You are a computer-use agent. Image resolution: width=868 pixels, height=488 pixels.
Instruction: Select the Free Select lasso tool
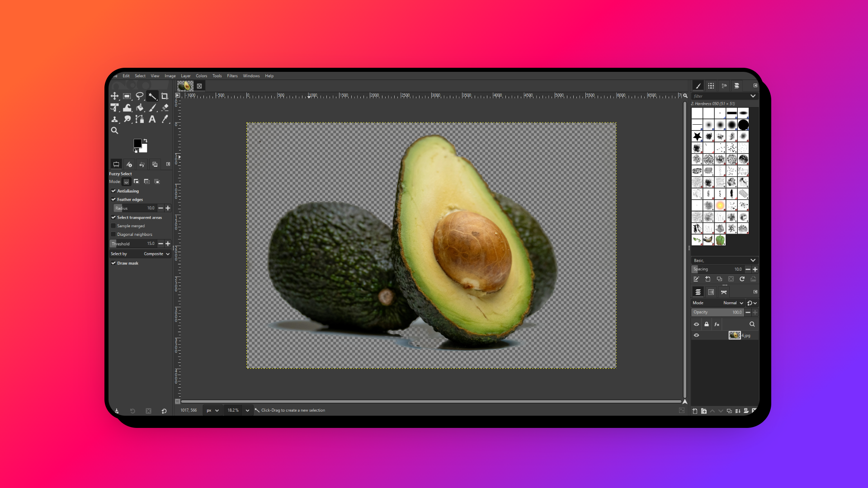tap(140, 96)
